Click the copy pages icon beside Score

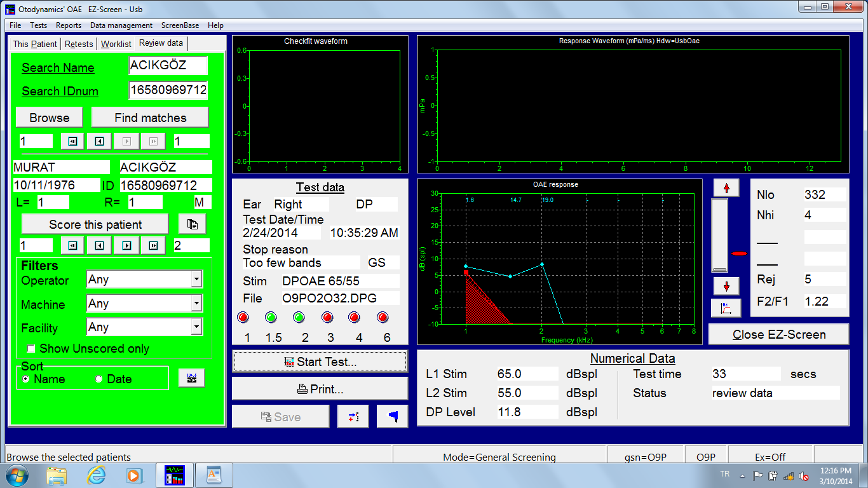coord(192,224)
